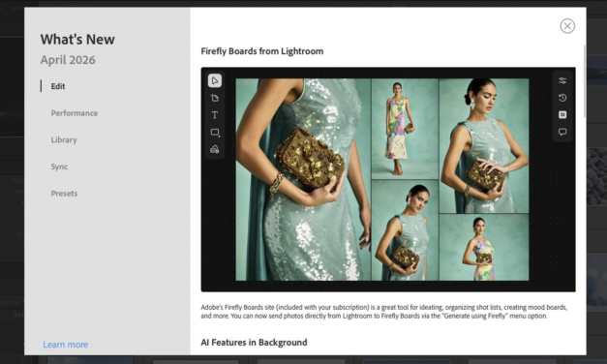Viewport: 607px width, 364px height.
Task: Select the rectangle shape tool
Action: 215,132
